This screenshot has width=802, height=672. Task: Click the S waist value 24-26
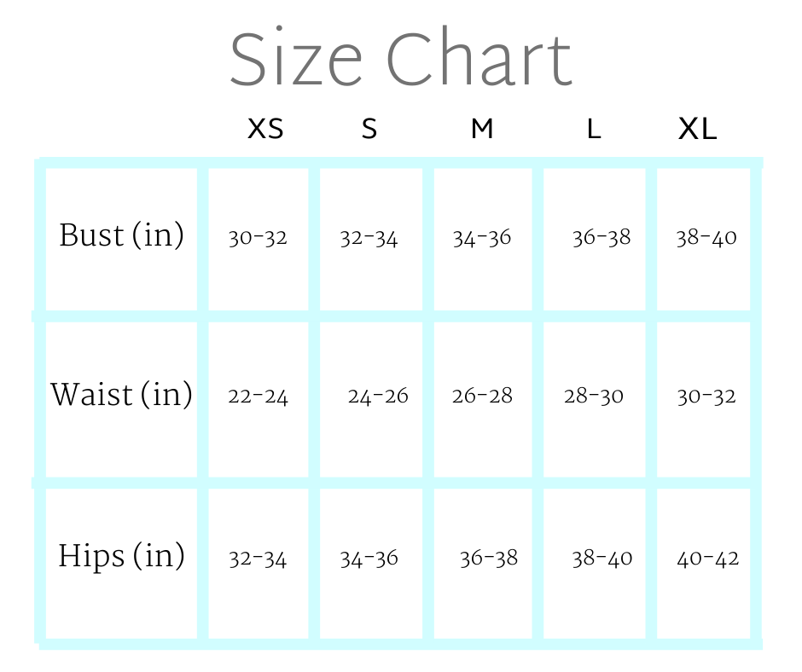tap(378, 397)
